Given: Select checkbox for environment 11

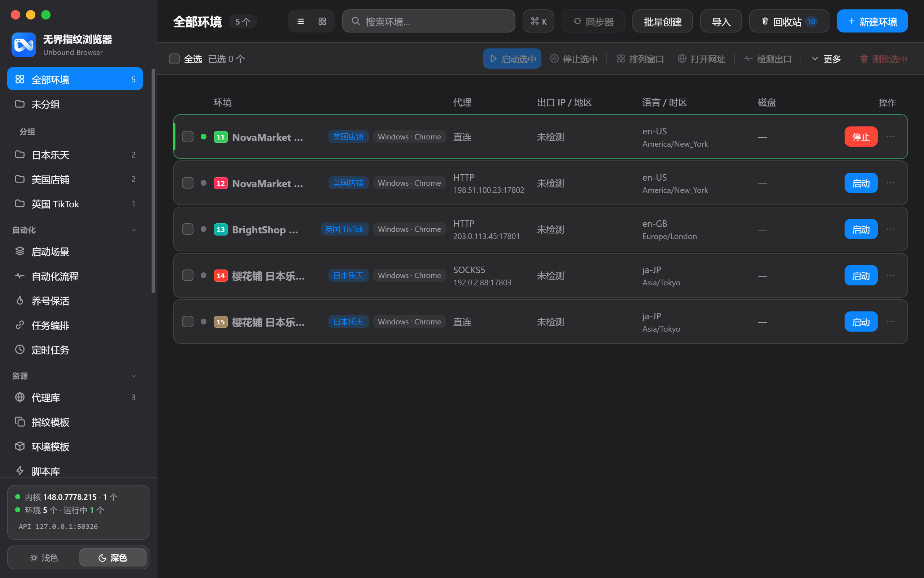Looking at the screenshot, I should pos(187,137).
